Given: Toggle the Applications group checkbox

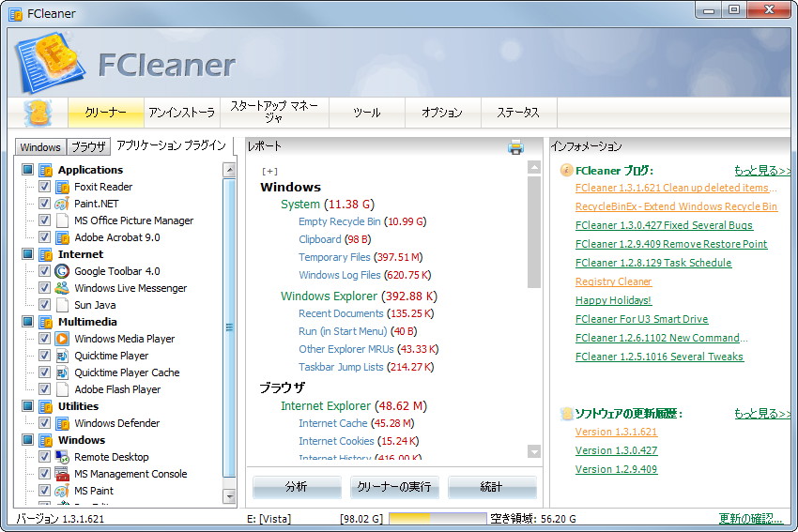Looking at the screenshot, I should pyautogui.click(x=27, y=170).
